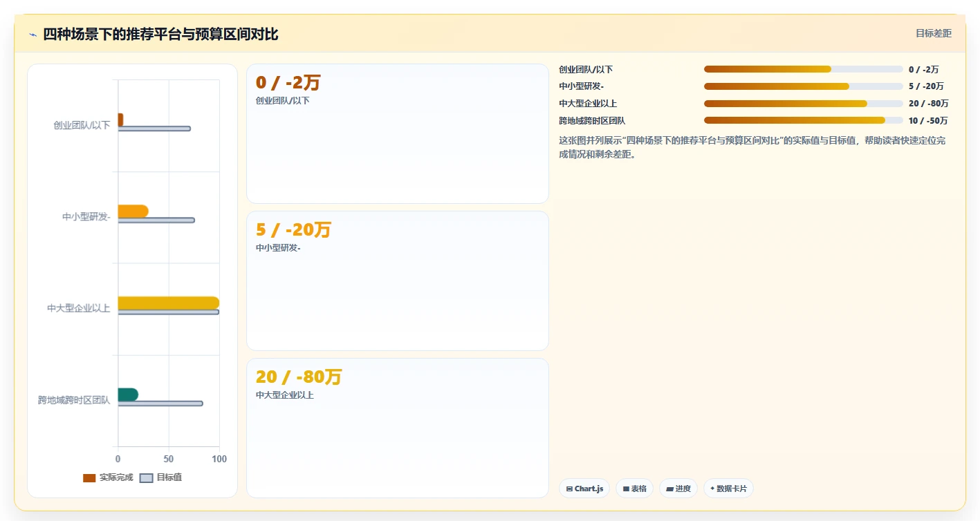Screen dimensions: 980x521
Task: Click the chart axis label 跨地域跨时区团队
Action: pos(74,400)
